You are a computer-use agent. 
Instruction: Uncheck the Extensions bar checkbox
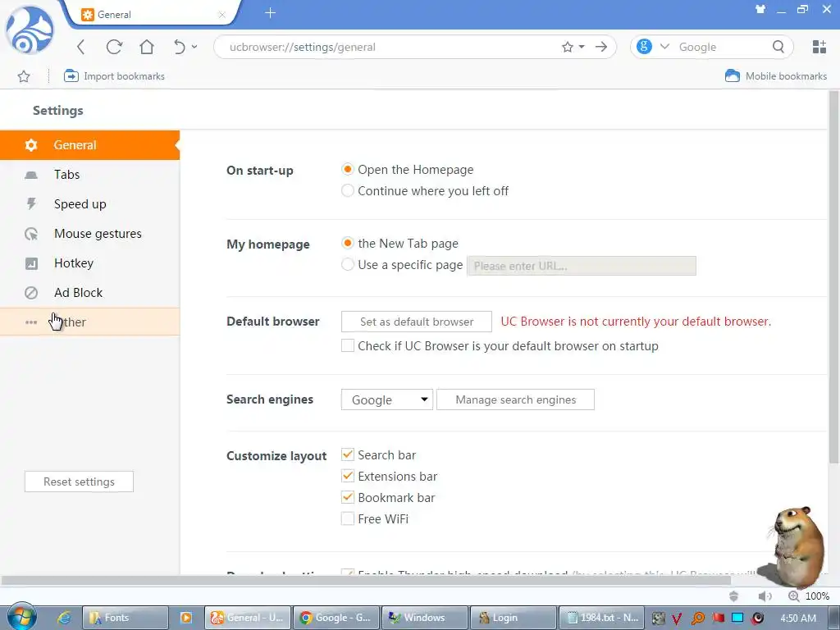pos(348,477)
